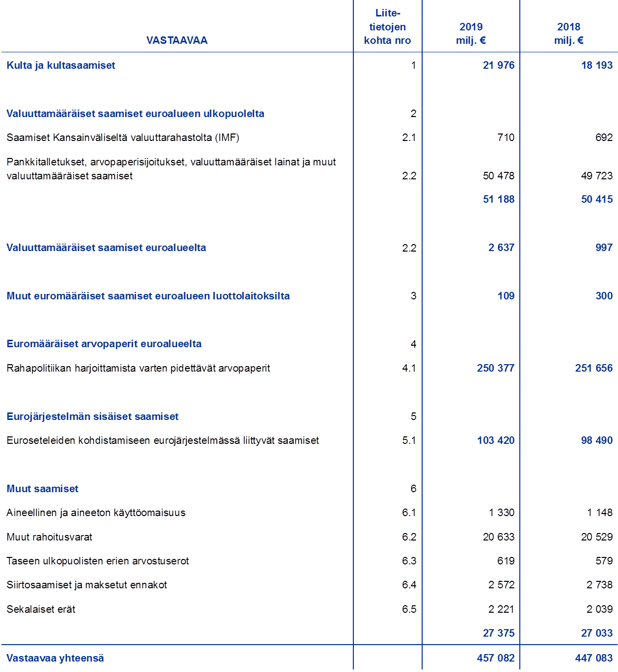This screenshot has width=618, height=672.
Task: Click 'Valuuttamääräiset saamiset euroalueelta' row label
Action: pyautogui.click(x=106, y=248)
